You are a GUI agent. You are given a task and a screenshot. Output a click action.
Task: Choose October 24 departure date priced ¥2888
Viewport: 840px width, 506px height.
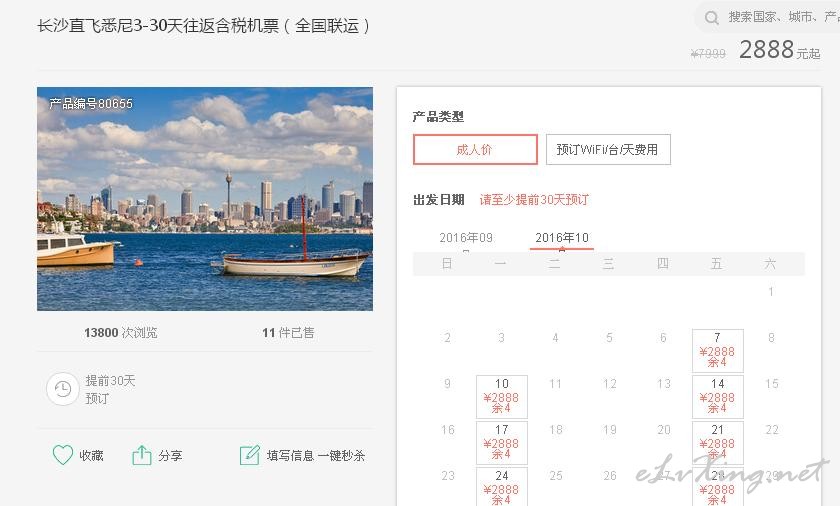[502, 487]
